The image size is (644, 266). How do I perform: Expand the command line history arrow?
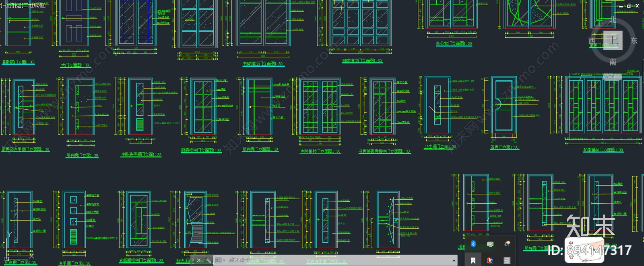pyautogui.click(x=454, y=260)
